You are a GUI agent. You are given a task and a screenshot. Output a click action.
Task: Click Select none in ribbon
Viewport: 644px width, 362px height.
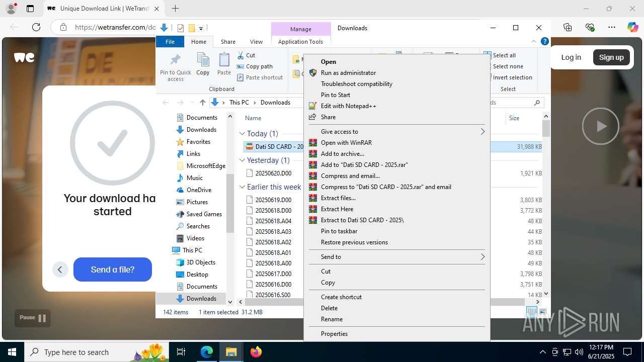pos(504,66)
